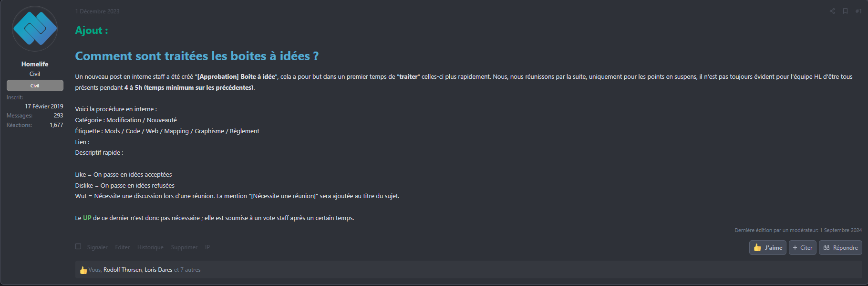
Task: Click the share post icon
Action: click(x=832, y=11)
